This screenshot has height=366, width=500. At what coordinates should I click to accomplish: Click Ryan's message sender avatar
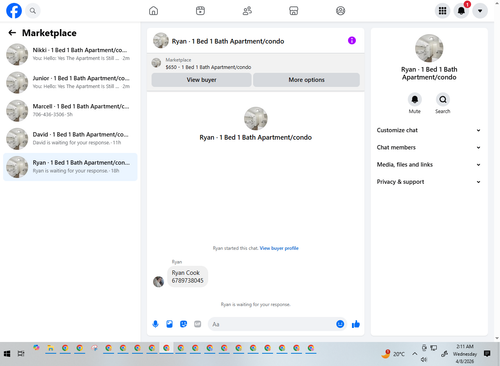[x=158, y=282]
